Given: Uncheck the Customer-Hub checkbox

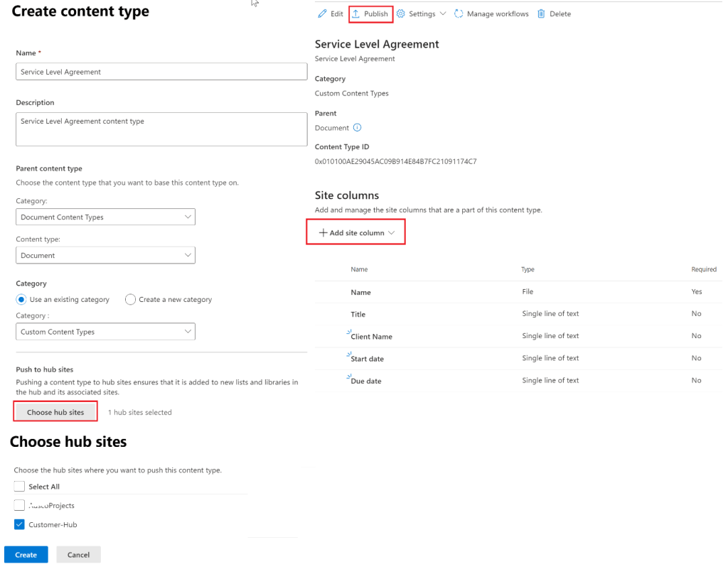Looking at the screenshot, I should (x=20, y=525).
